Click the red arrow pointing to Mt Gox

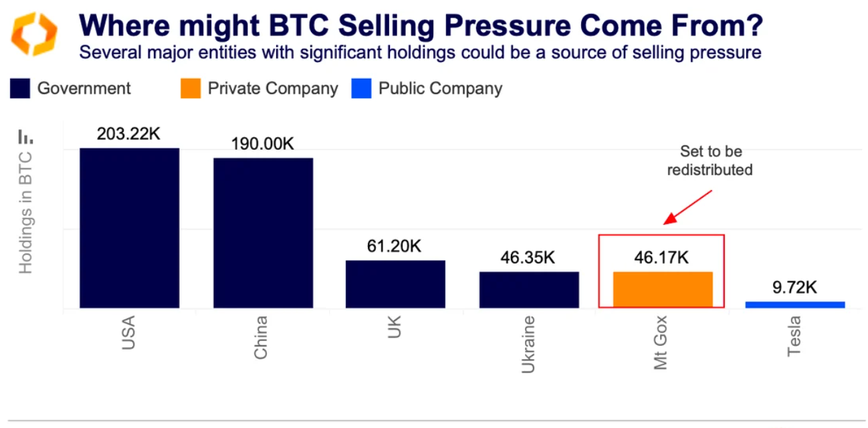pyautogui.click(x=688, y=207)
